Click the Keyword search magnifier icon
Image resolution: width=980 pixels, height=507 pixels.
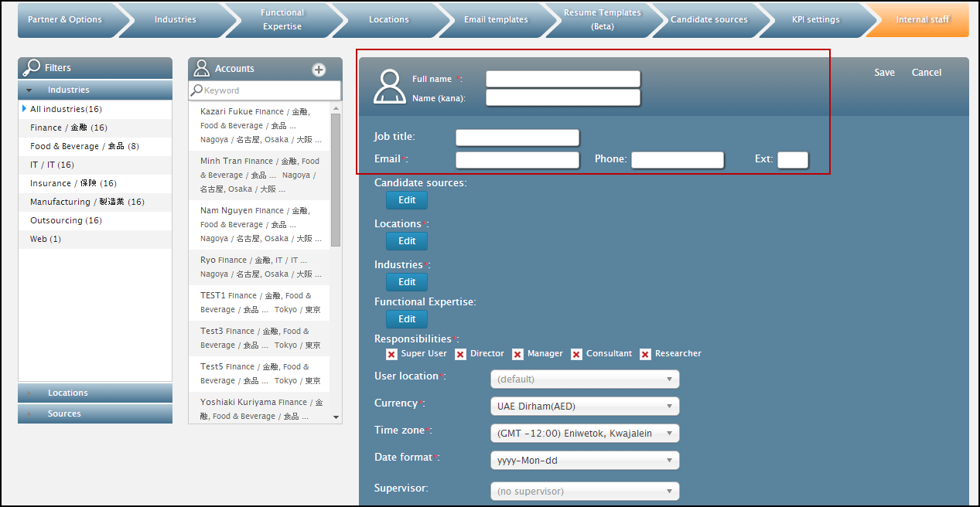(x=196, y=90)
